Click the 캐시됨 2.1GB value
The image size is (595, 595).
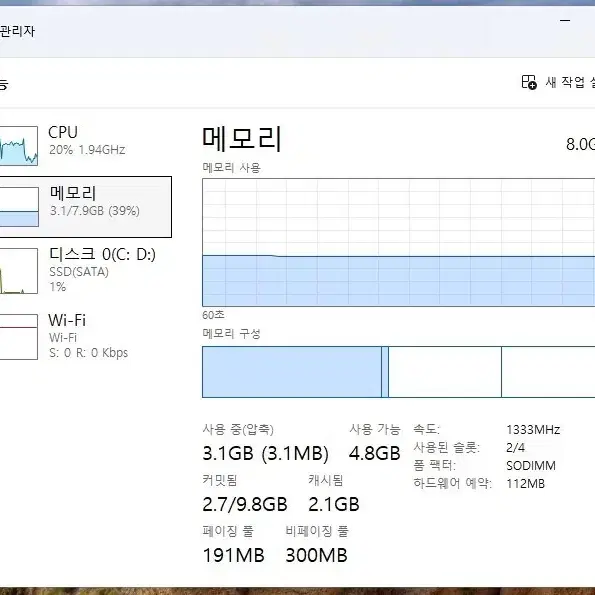(334, 504)
